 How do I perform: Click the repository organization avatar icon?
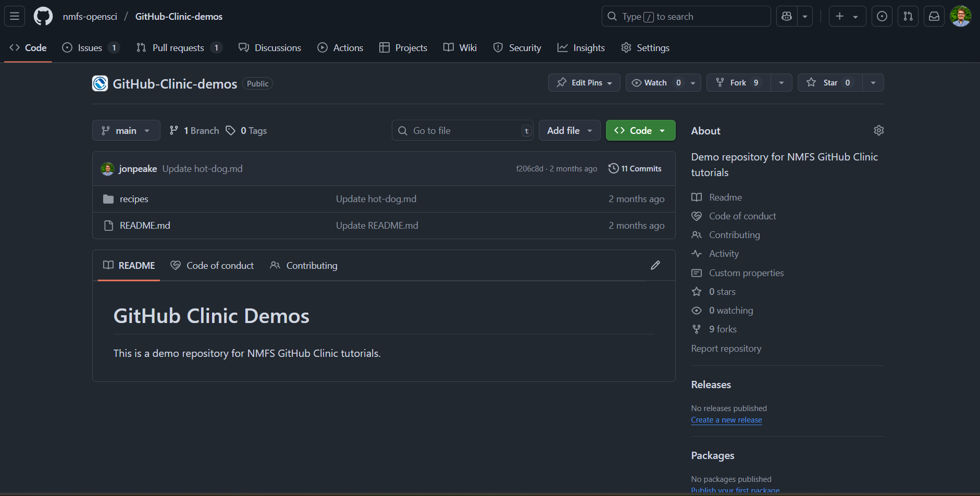click(x=100, y=83)
